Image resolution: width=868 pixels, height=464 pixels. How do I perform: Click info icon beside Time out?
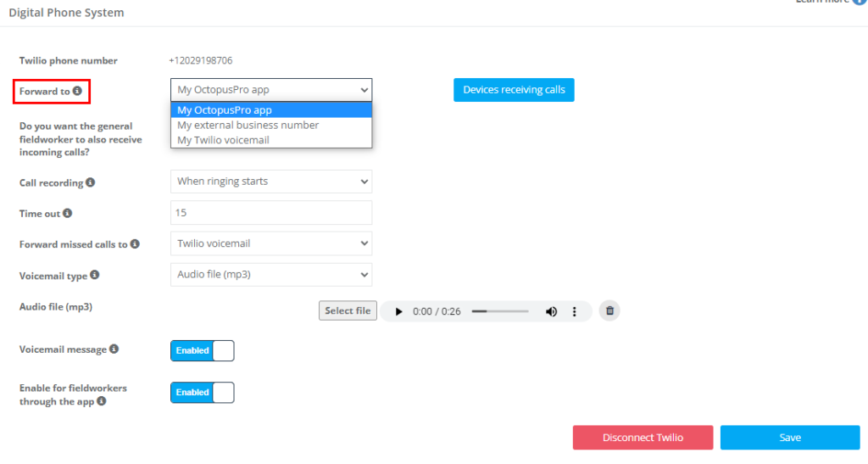click(68, 213)
